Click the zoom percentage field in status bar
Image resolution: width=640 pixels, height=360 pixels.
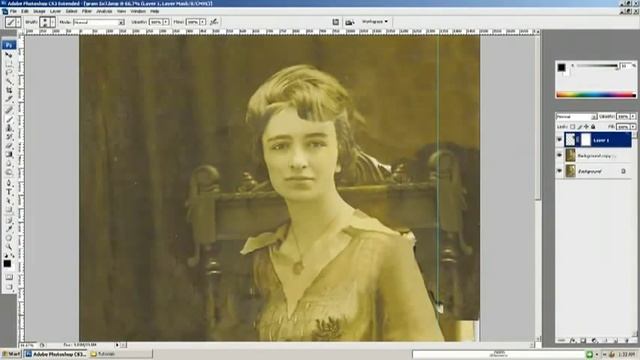[28, 345]
